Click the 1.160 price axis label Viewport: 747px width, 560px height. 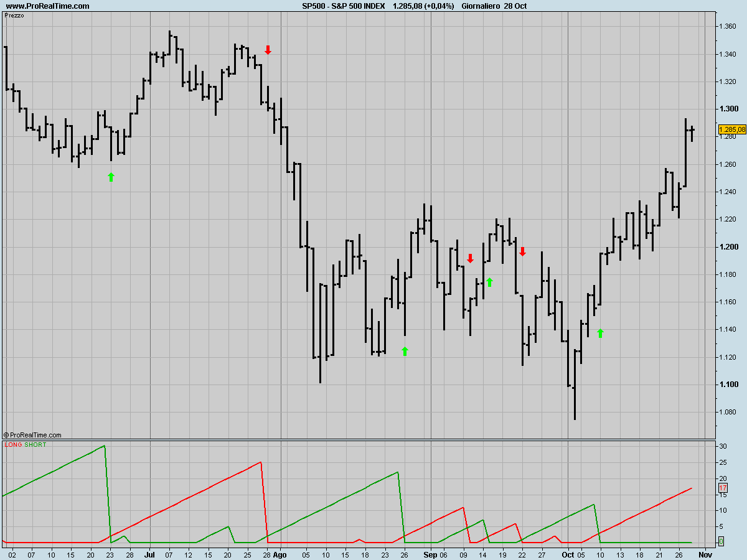[728, 302]
